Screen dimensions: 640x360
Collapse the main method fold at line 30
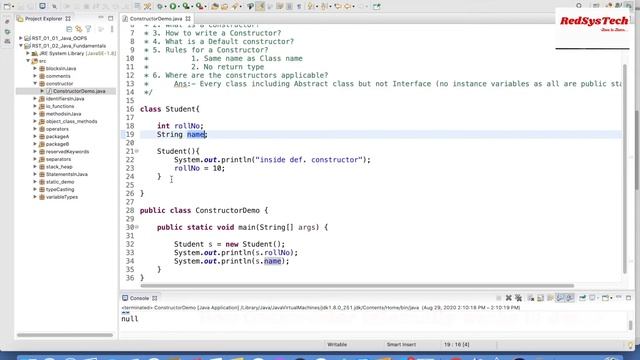tap(137, 227)
